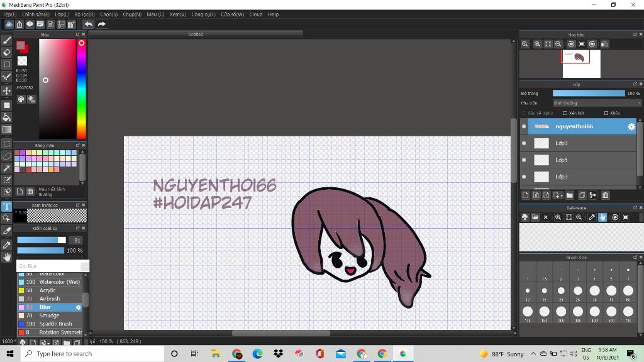Activate the Text tool

tap(6, 206)
